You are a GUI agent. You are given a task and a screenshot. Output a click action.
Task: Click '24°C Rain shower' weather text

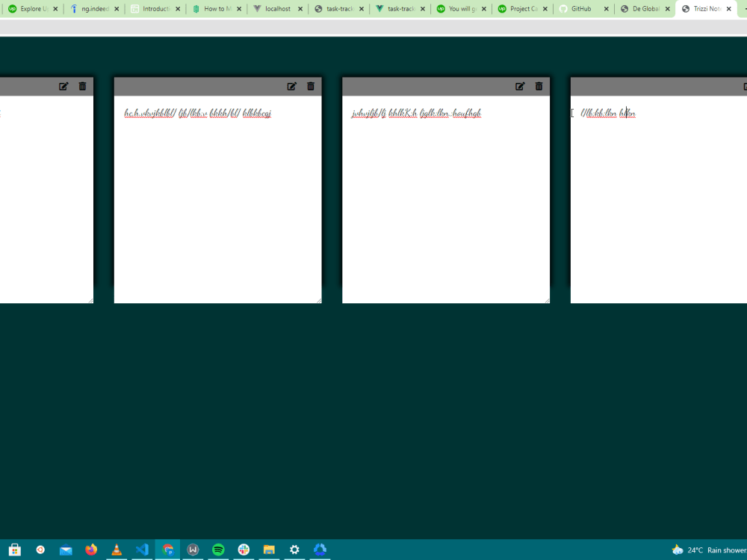717,550
